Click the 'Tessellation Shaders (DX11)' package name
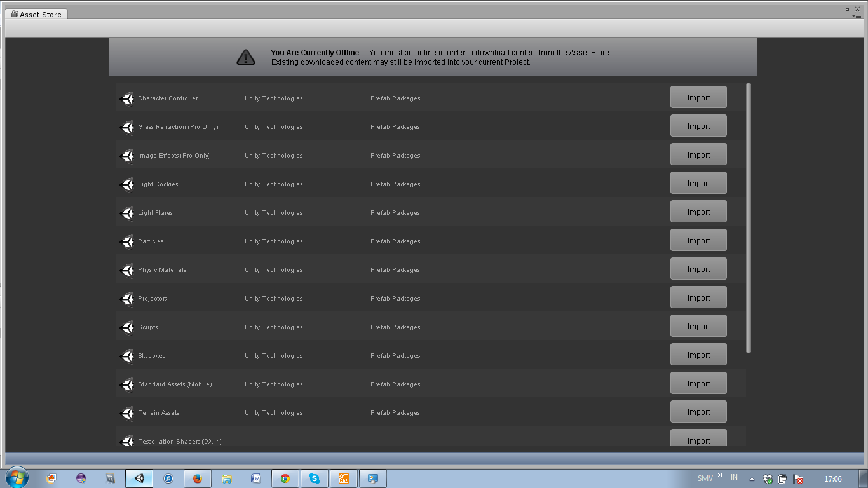This screenshot has width=868, height=488. point(180,442)
